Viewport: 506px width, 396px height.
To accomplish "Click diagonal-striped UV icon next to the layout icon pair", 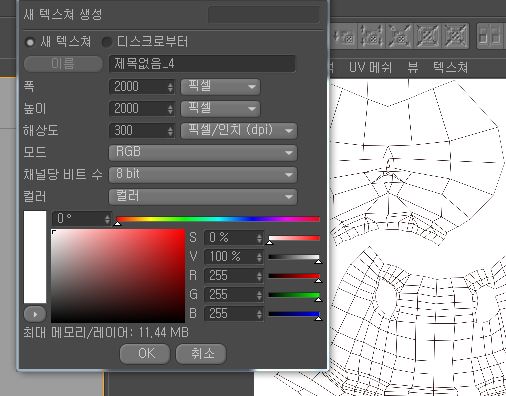I will 455,36.
